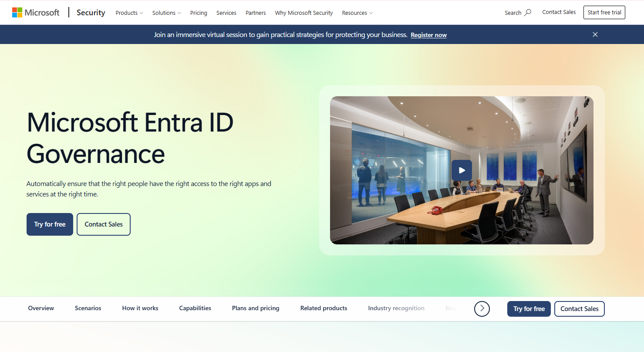Click the Start free trial button
The image size is (644, 352).
pos(604,12)
